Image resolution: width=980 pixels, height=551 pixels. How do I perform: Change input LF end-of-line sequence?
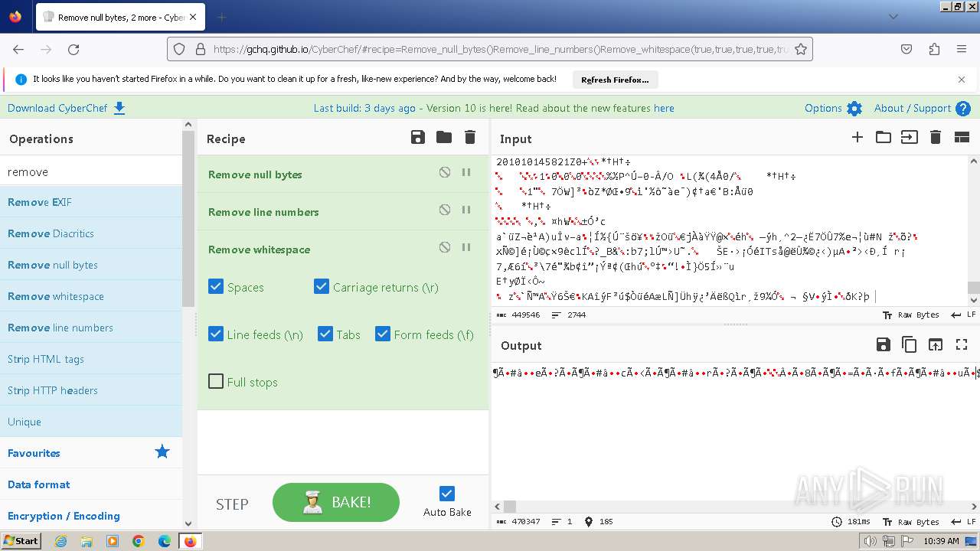pyautogui.click(x=963, y=315)
